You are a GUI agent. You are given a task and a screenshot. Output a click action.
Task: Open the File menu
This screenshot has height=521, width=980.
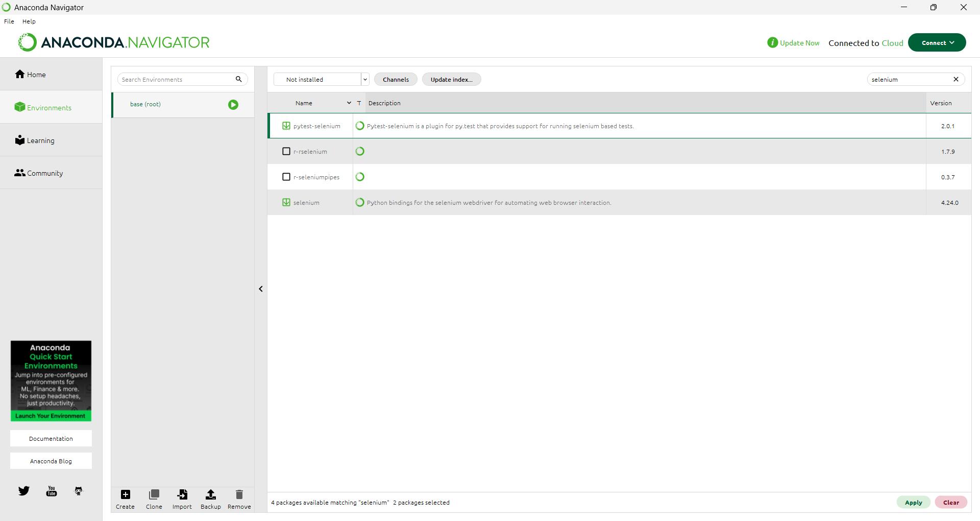coord(9,21)
